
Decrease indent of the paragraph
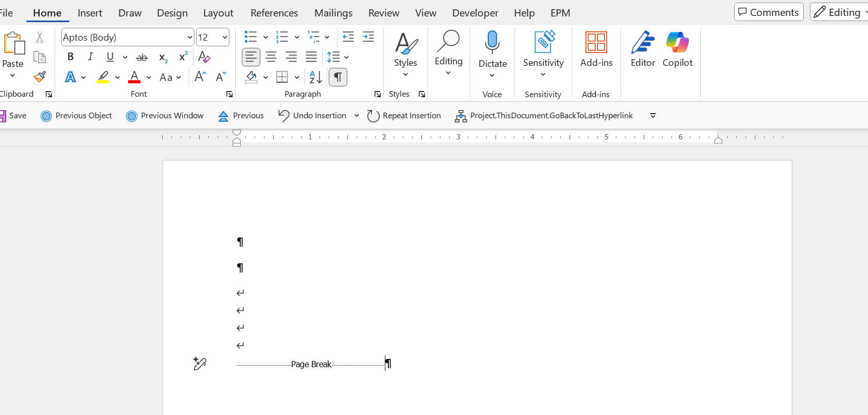click(x=348, y=37)
